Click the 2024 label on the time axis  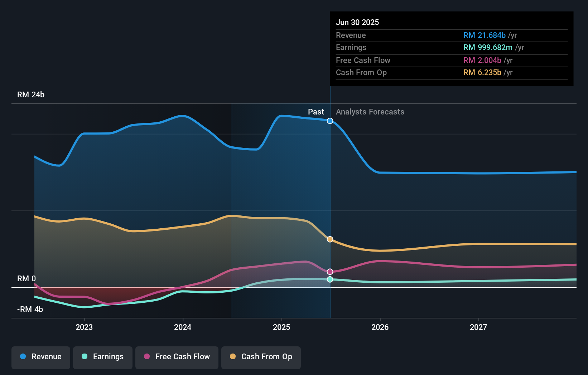click(x=183, y=327)
